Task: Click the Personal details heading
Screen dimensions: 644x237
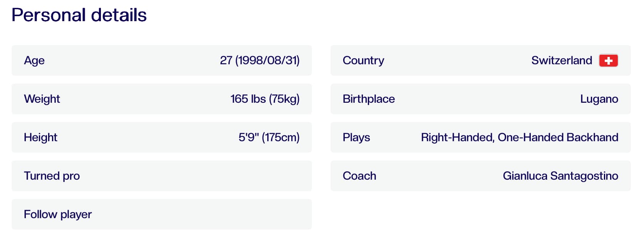Action: 79,15
